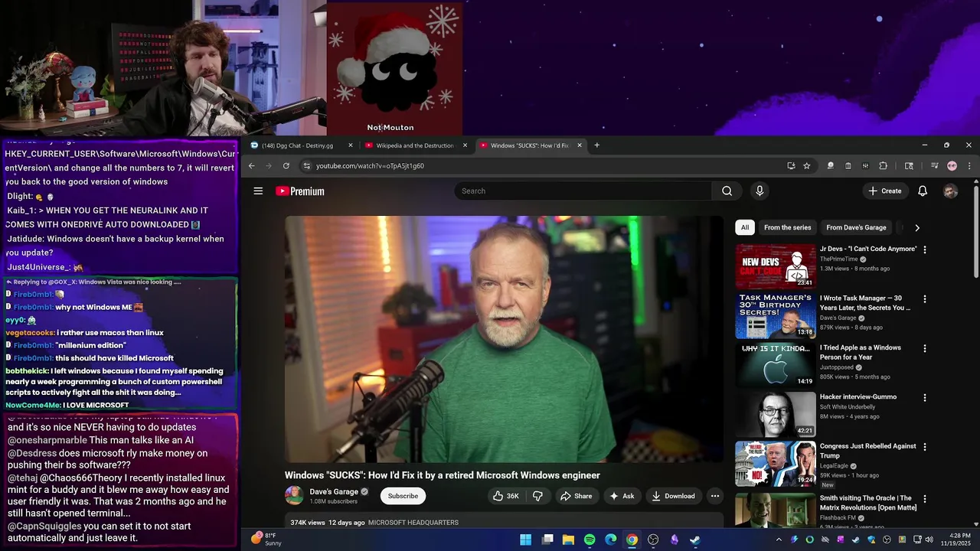980x551 pixels.
Task: Click the side panel search icon in Chrome
Action: (909, 166)
